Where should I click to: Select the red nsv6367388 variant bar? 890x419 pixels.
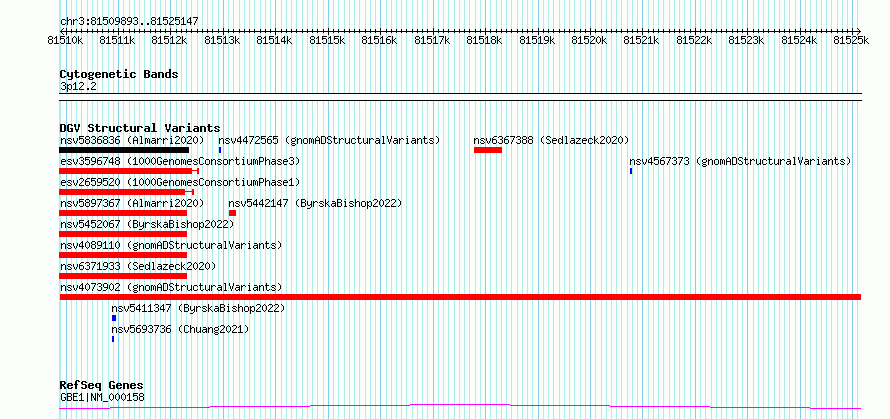488,150
